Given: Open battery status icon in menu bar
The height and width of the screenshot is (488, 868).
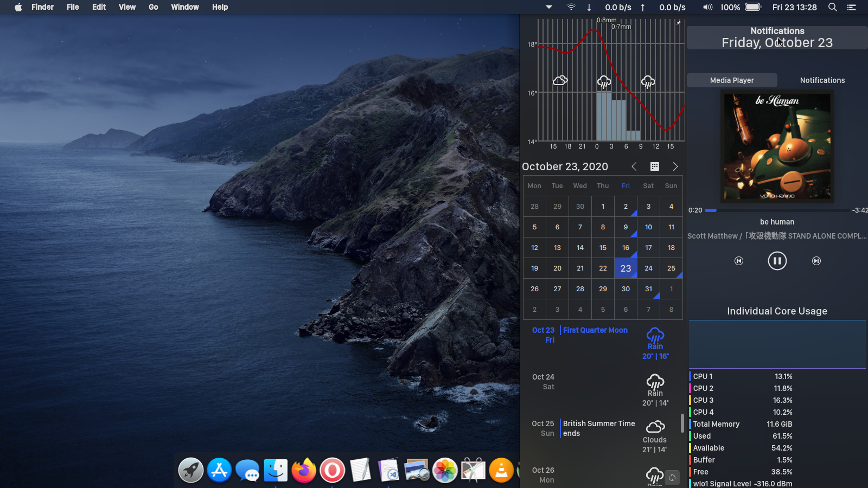Looking at the screenshot, I should 753,7.
